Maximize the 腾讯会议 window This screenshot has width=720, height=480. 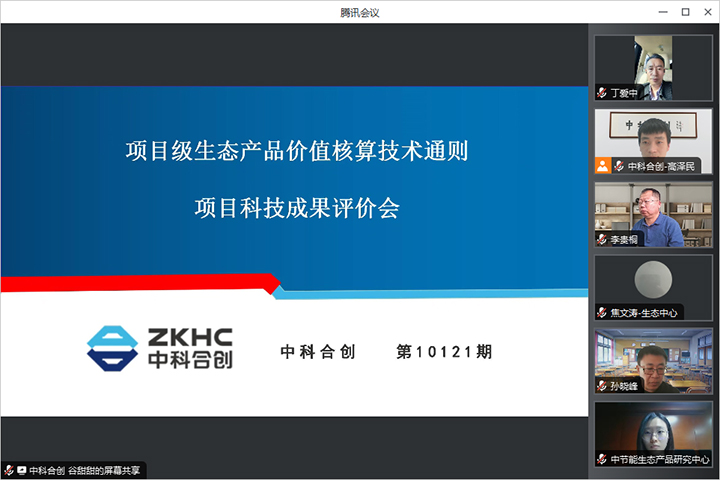point(685,12)
